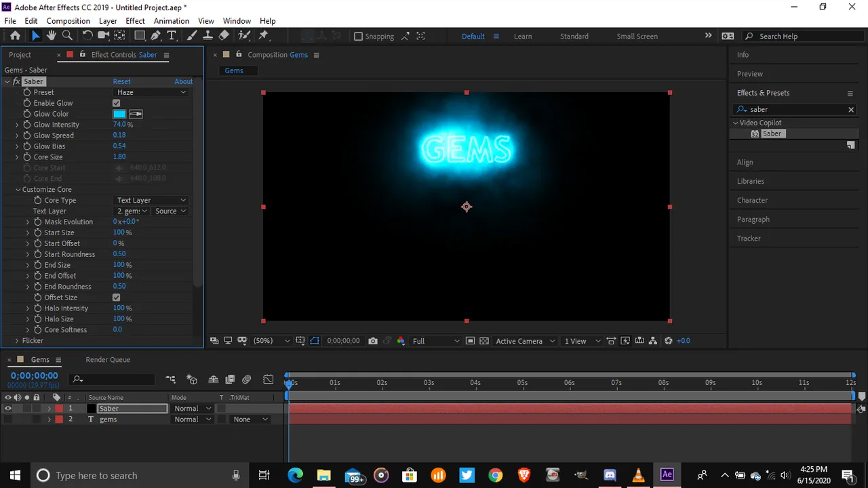868x488 pixels.
Task: Expand the Character panel
Action: click(753, 200)
